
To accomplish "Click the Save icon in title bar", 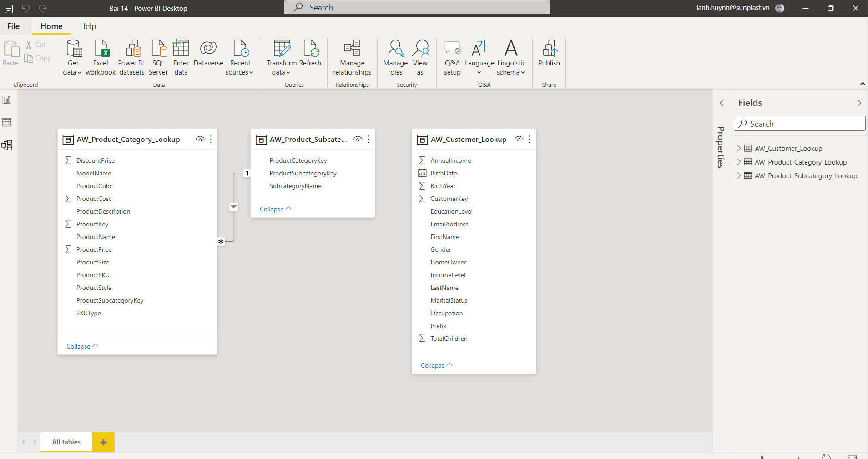I will tap(9, 8).
